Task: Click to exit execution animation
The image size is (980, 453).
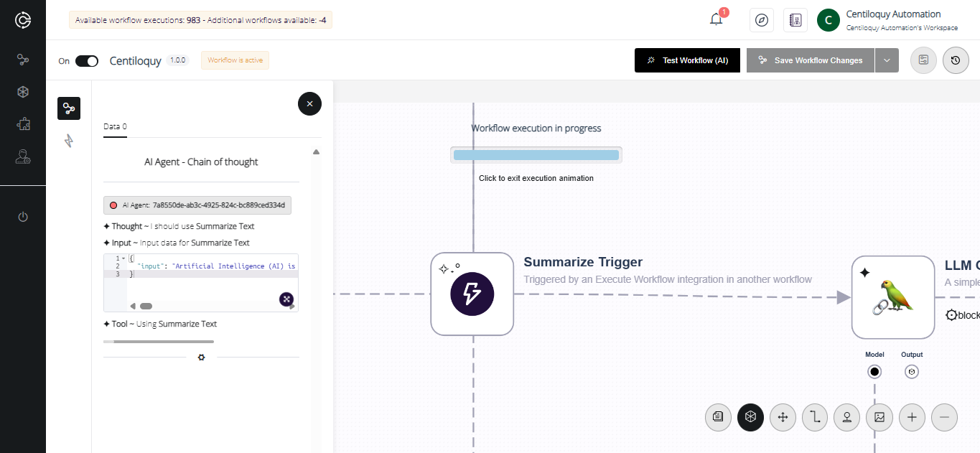Action: pos(536,178)
